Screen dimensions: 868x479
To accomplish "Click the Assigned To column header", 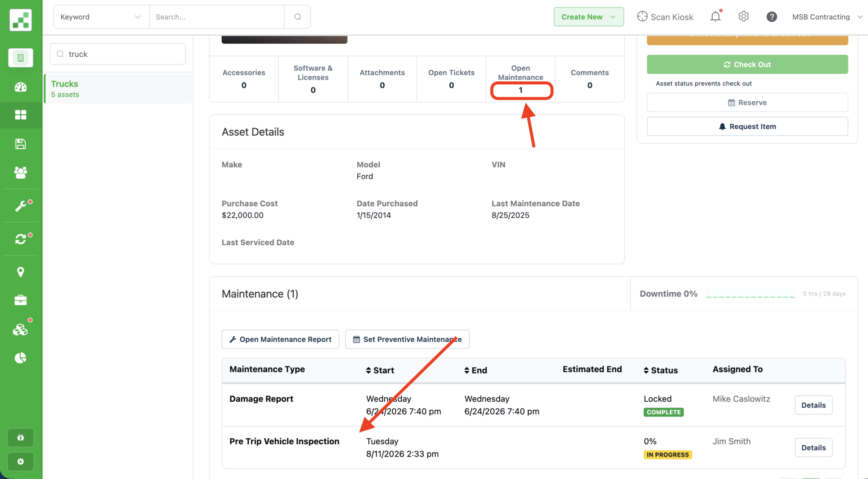I will tap(737, 369).
